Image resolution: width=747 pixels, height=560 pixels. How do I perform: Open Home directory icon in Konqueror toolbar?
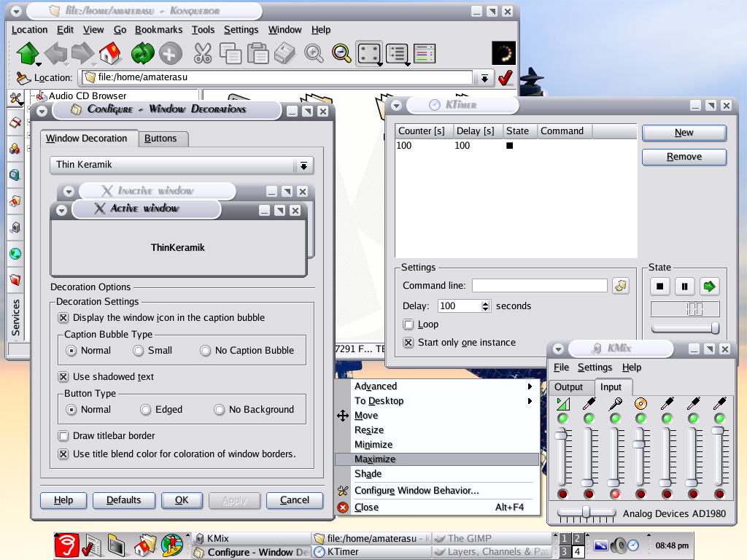[110, 52]
